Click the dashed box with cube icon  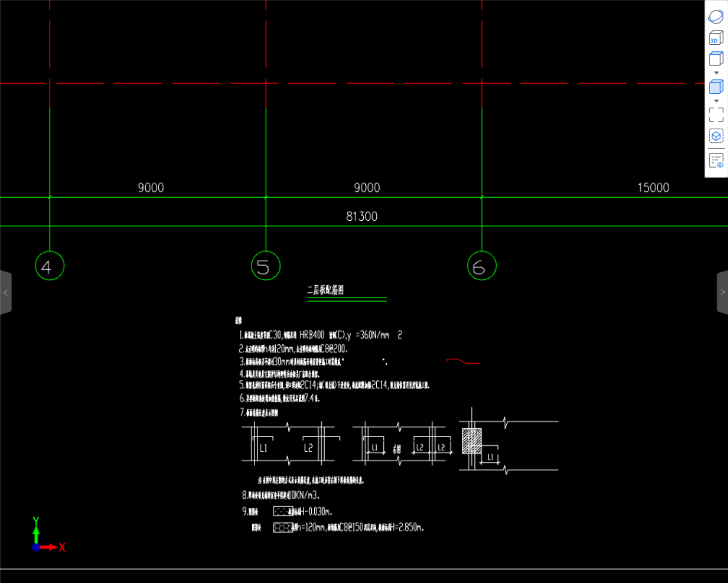716,136
